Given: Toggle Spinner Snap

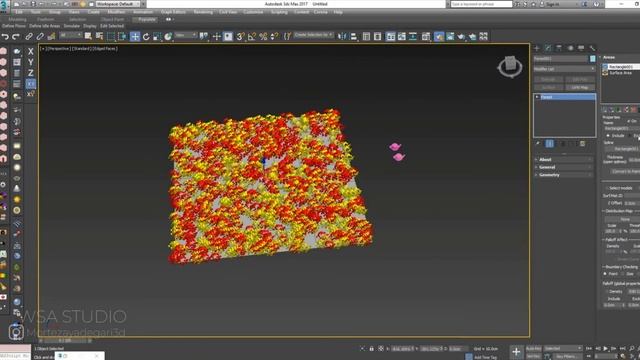Looking at the screenshot, I should (274, 37).
